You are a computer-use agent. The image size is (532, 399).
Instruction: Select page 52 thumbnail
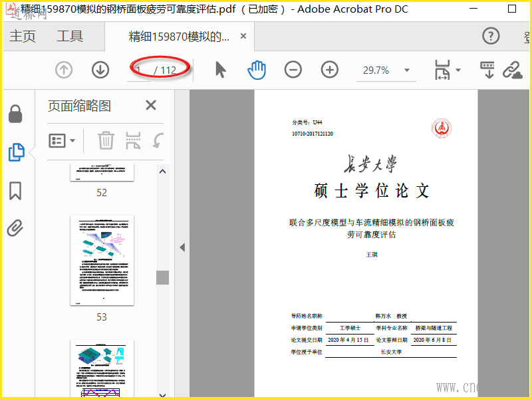pyautogui.click(x=102, y=173)
